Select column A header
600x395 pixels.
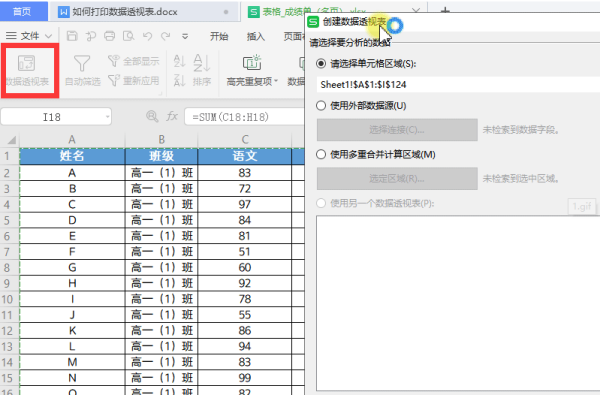(72, 140)
